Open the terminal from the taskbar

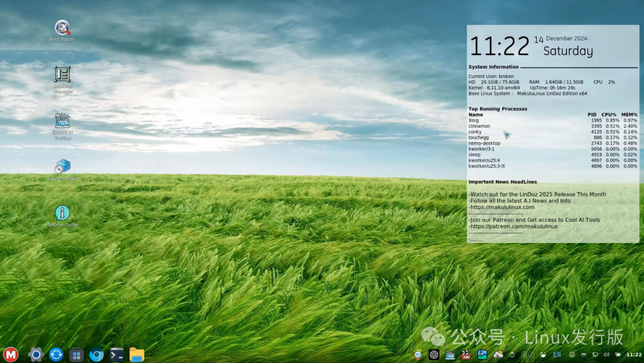pyautogui.click(x=116, y=355)
